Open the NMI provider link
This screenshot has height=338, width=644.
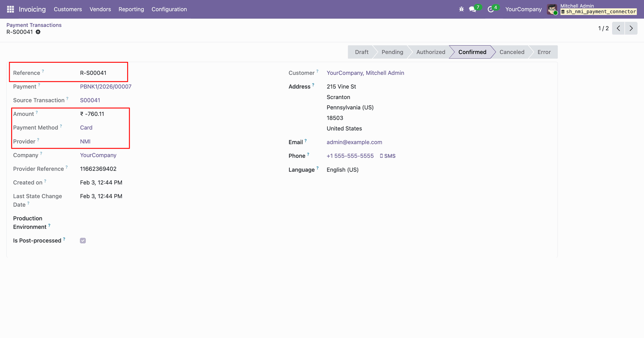[85, 141]
